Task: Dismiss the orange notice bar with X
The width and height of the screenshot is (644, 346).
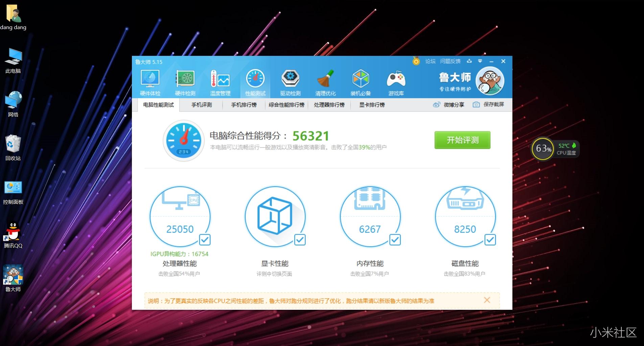Action: (487, 300)
